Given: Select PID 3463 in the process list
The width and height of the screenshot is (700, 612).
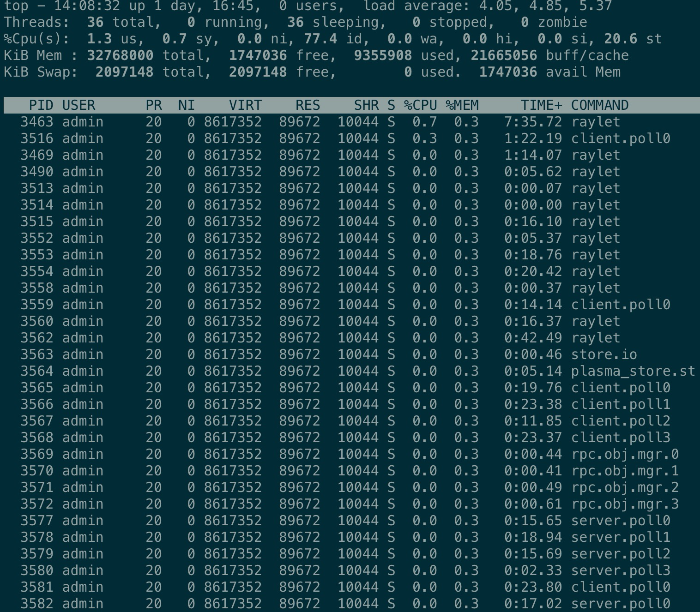Looking at the screenshot, I should [x=350, y=122].
